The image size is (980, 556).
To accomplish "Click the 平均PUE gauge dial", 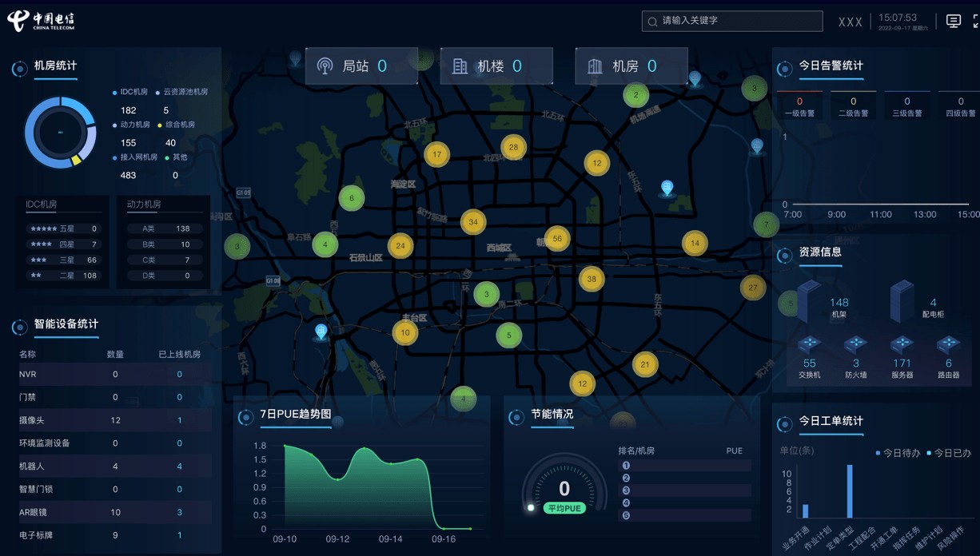I will tap(564, 487).
